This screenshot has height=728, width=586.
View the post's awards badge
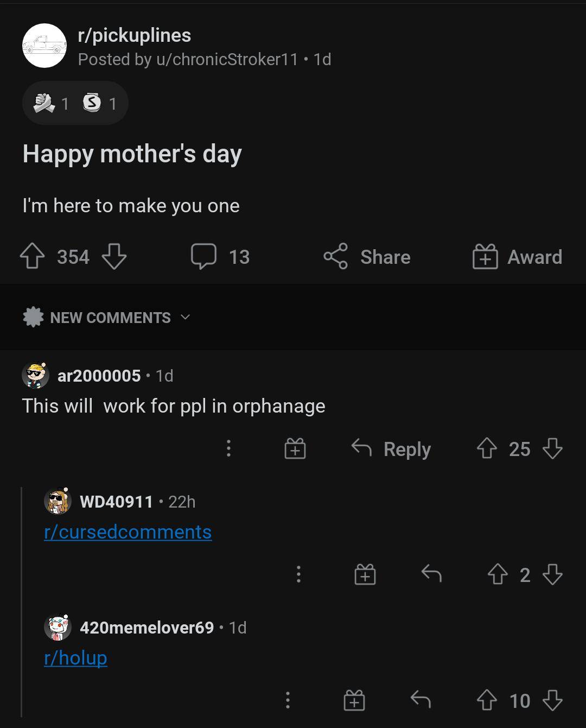75,103
